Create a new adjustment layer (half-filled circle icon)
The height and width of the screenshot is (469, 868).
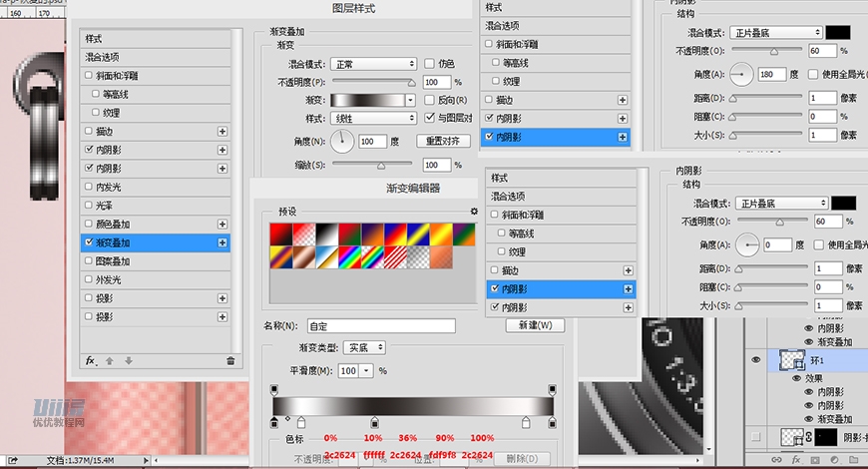click(x=834, y=460)
